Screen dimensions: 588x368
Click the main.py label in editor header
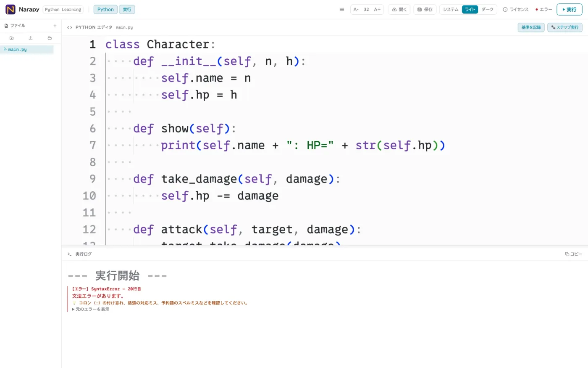[124, 27]
